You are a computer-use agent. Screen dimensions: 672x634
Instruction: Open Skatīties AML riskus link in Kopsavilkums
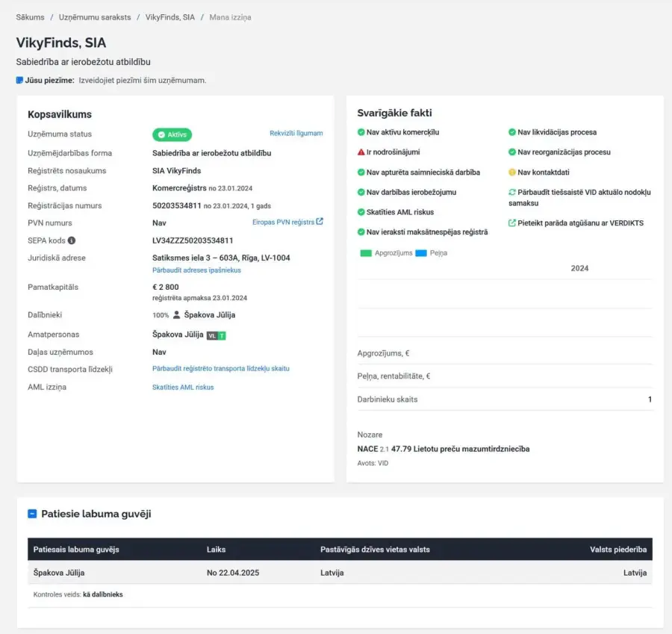coord(183,387)
